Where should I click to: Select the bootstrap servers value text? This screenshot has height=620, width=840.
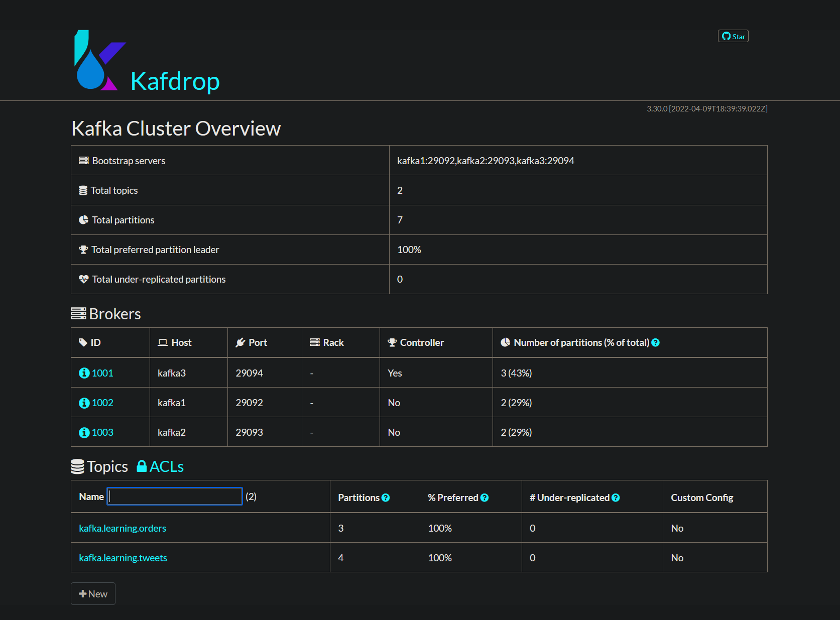486,161
